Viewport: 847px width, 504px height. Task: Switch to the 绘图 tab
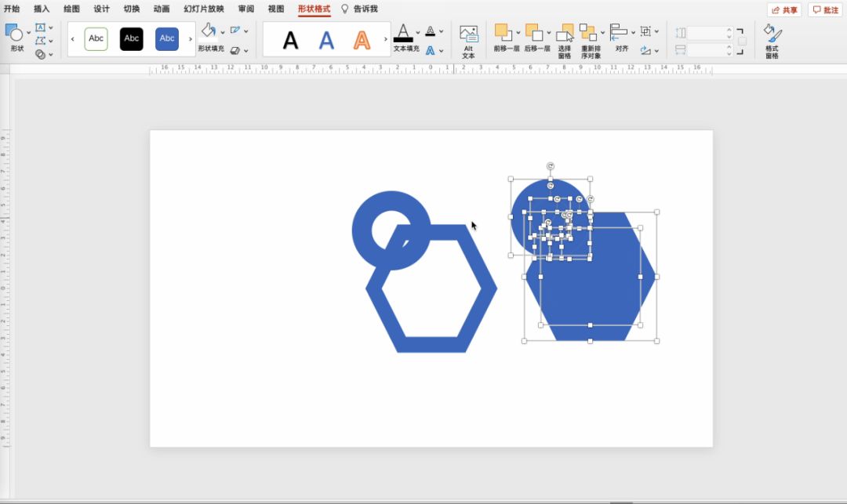(71, 9)
